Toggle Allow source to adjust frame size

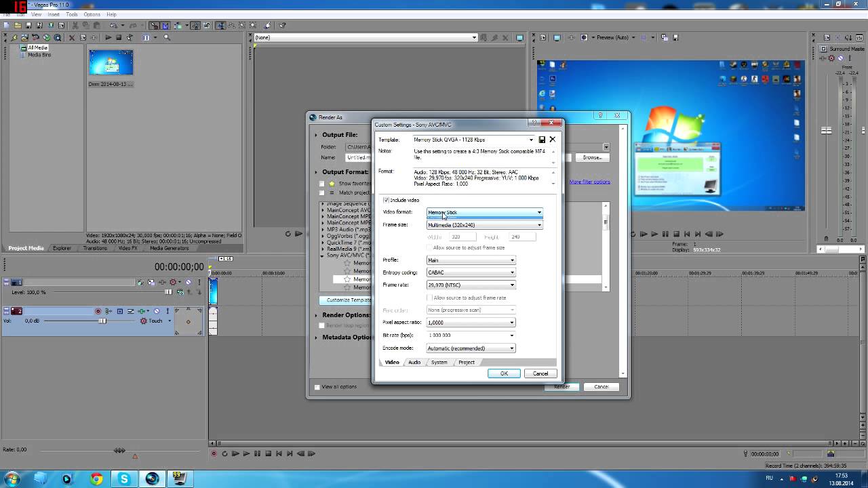pyautogui.click(x=429, y=247)
